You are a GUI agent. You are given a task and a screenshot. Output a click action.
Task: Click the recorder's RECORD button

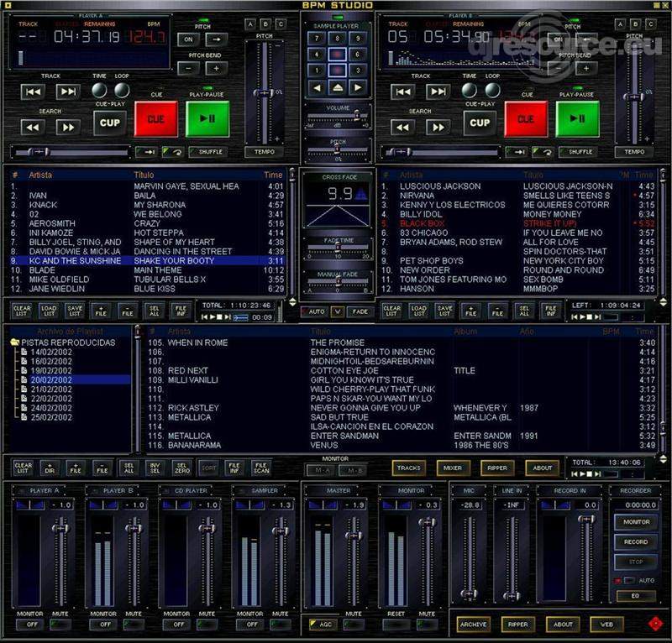coord(636,542)
